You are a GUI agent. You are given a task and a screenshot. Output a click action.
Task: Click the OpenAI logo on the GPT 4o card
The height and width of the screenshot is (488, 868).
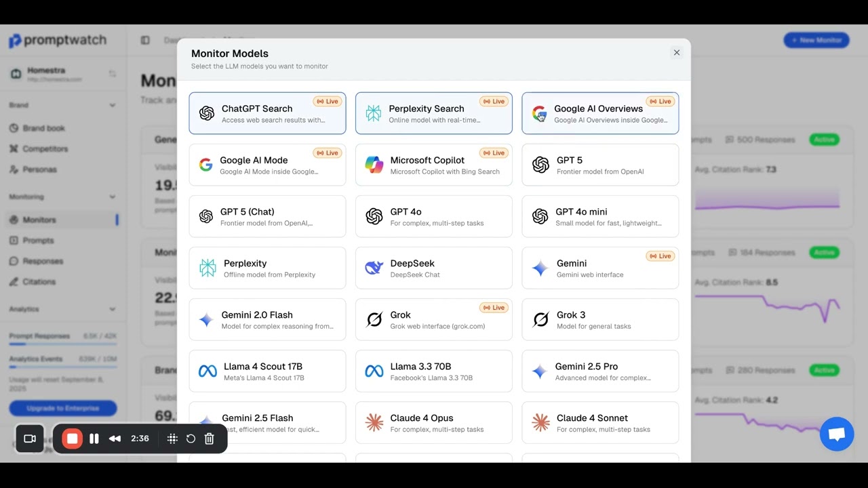pyautogui.click(x=374, y=216)
